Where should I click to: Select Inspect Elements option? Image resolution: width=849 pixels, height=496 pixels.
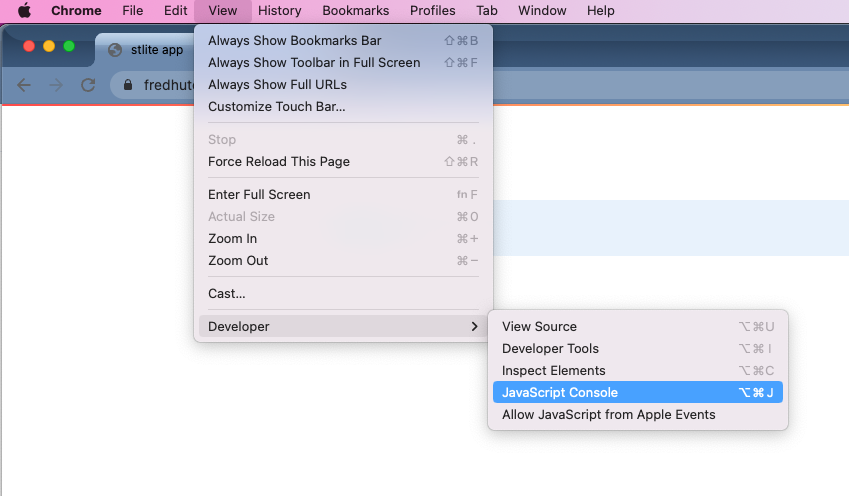coord(553,371)
